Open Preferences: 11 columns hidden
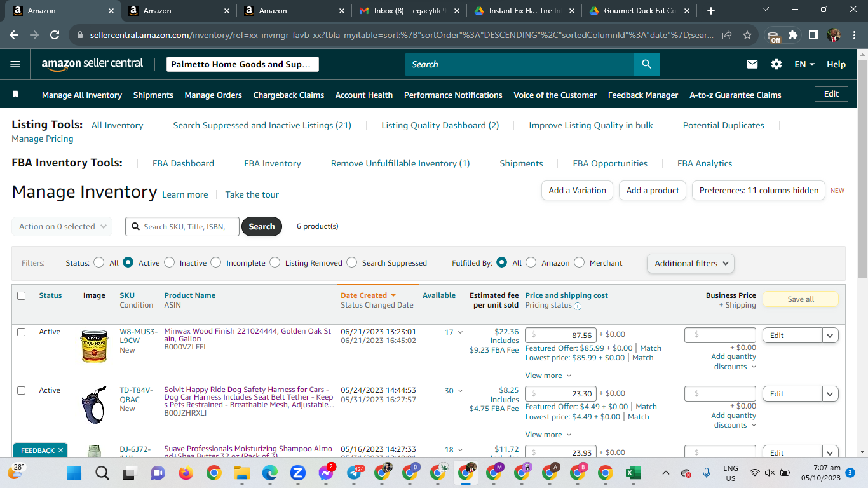868x488 pixels. pos(759,190)
